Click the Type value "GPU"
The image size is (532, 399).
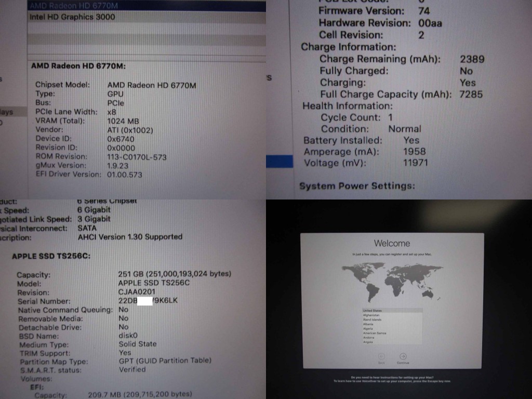tap(115, 94)
